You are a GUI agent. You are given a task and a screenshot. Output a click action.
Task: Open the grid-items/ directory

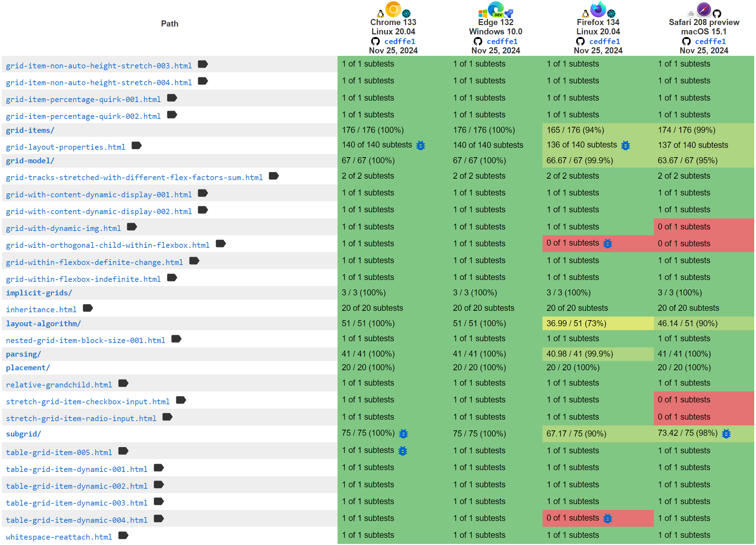[x=30, y=130]
